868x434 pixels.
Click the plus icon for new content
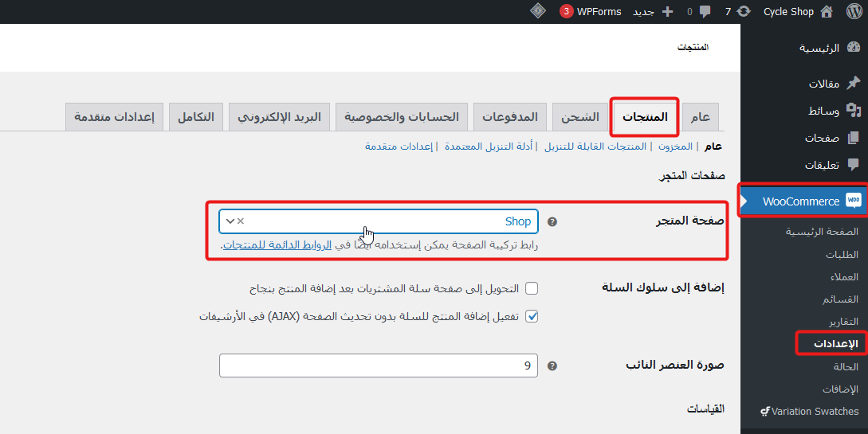[x=668, y=12]
